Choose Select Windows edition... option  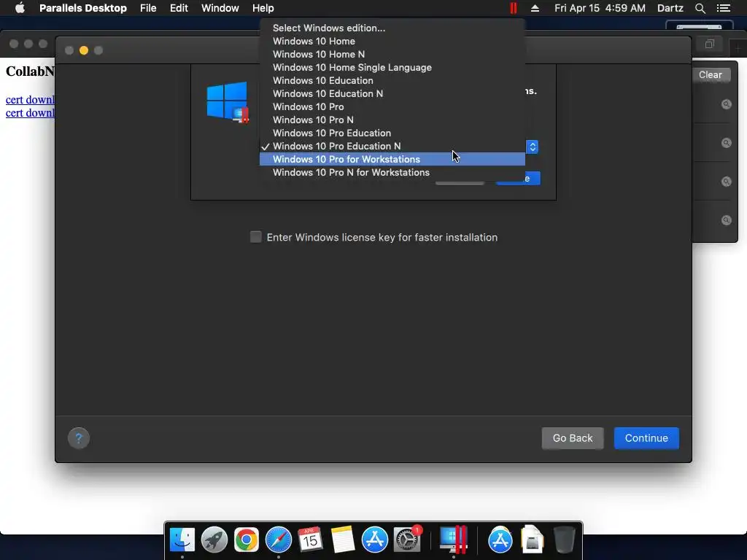[392, 28]
